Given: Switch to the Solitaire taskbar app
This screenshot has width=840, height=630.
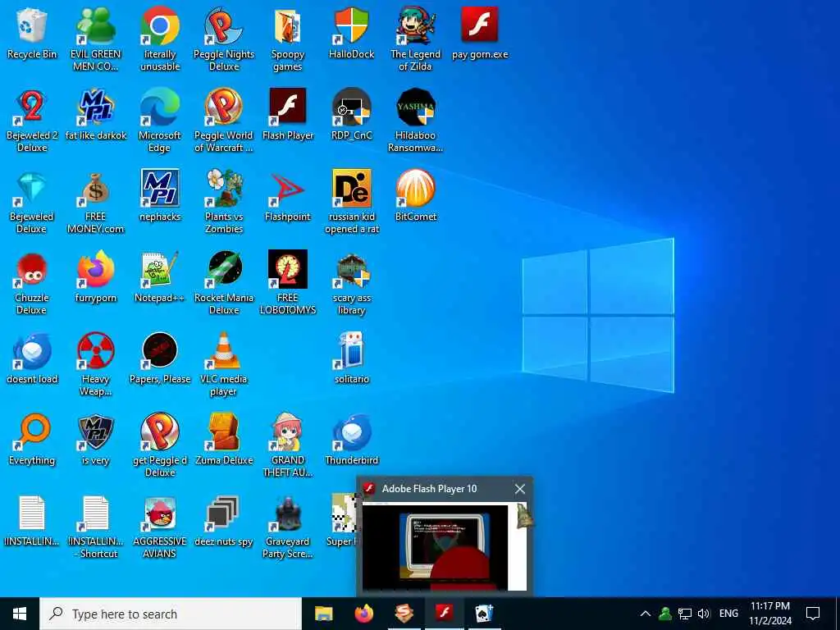Looking at the screenshot, I should [x=484, y=614].
